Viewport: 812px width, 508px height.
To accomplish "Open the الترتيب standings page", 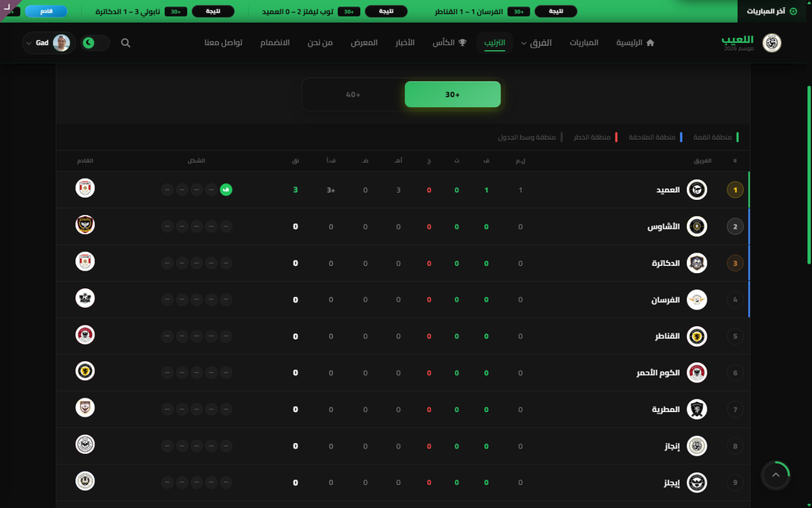I will [495, 43].
